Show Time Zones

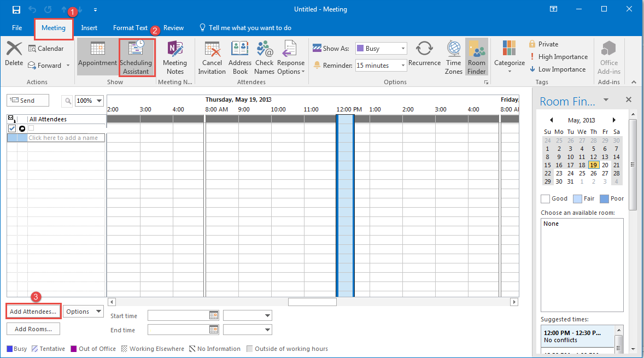pyautogui.click(x=453, y=57)
